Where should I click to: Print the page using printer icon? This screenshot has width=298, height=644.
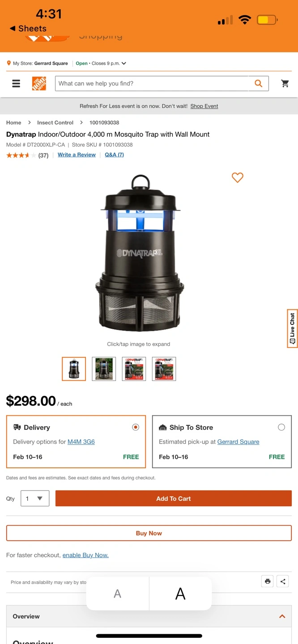click(268, 581)
